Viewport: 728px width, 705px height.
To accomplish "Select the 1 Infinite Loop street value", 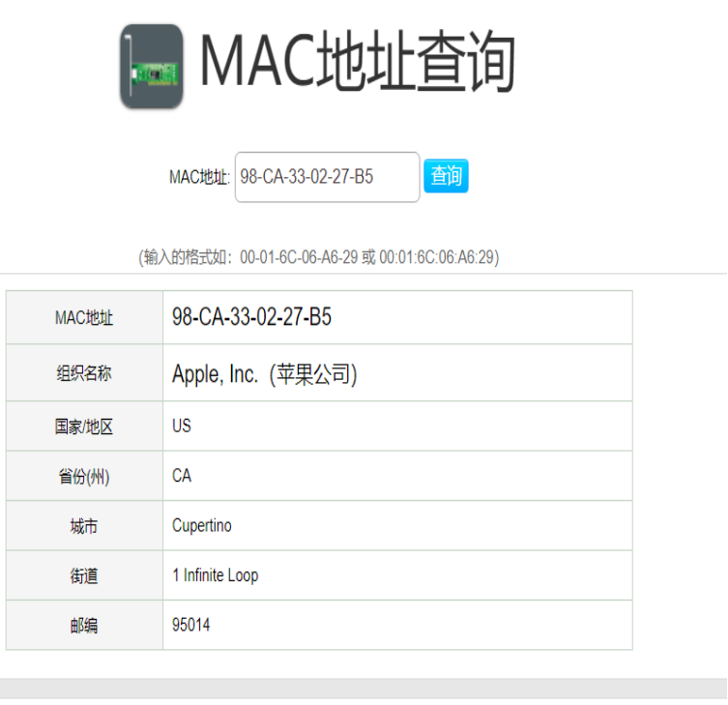I will [215, 575].
